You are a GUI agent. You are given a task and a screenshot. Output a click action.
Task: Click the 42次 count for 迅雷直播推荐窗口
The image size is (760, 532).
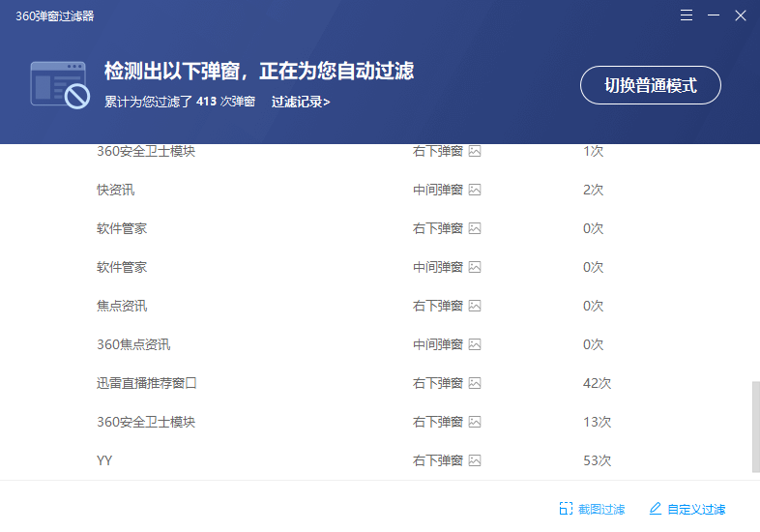click(x=597, y=383)
